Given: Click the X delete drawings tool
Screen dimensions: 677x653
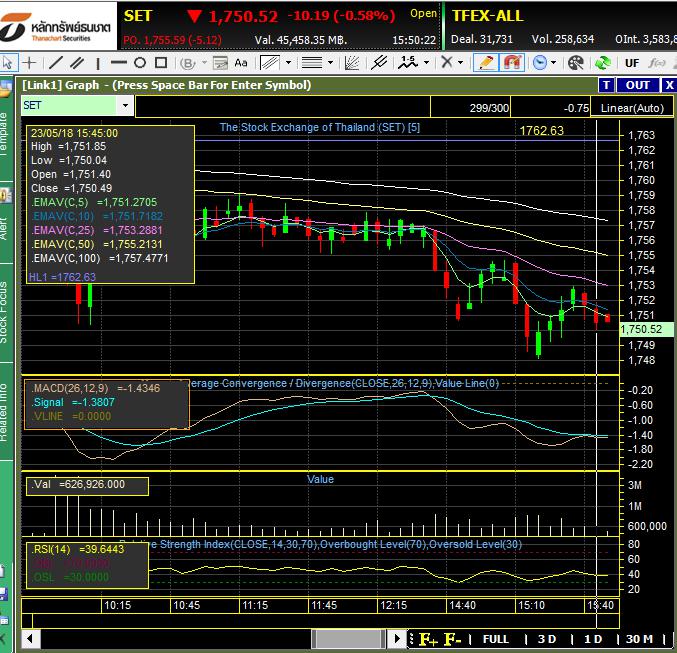Looking at the screenshot, I should pos(447,63).
